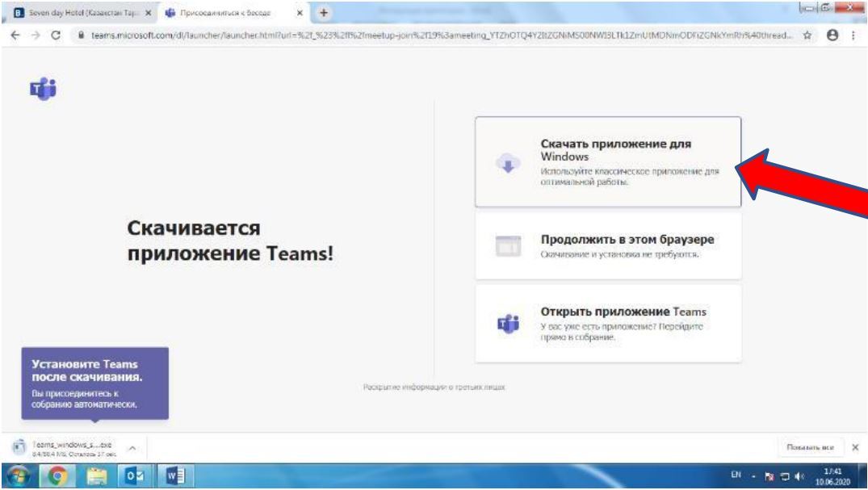Close the Teams join conversation tab
This screenshot has height=490, width=868.
(300, 12)
